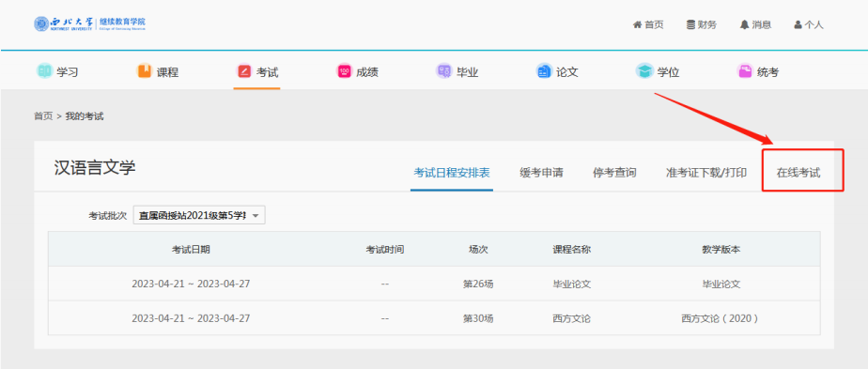Open 准考证下载/打印 tab
Viewport: 868px width, 369px height.
tap(706, 173)
